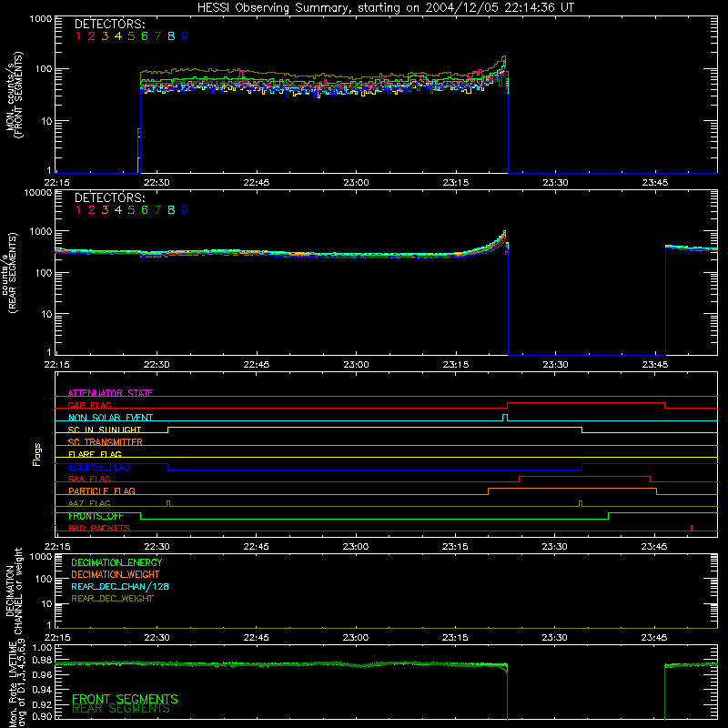Click the NON_SOLAR_EVENT cyan pulse near 23:22
Screen dimensions: 728x728
coord(505,418)
